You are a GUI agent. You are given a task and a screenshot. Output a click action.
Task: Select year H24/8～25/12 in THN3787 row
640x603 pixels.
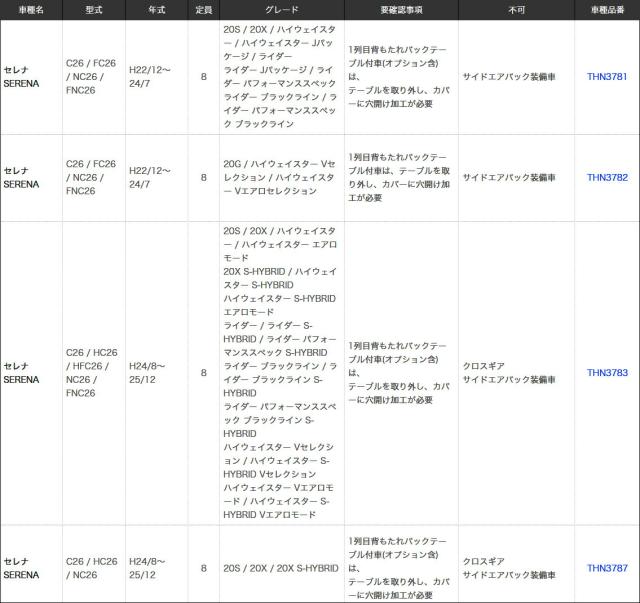coord(147,568)
